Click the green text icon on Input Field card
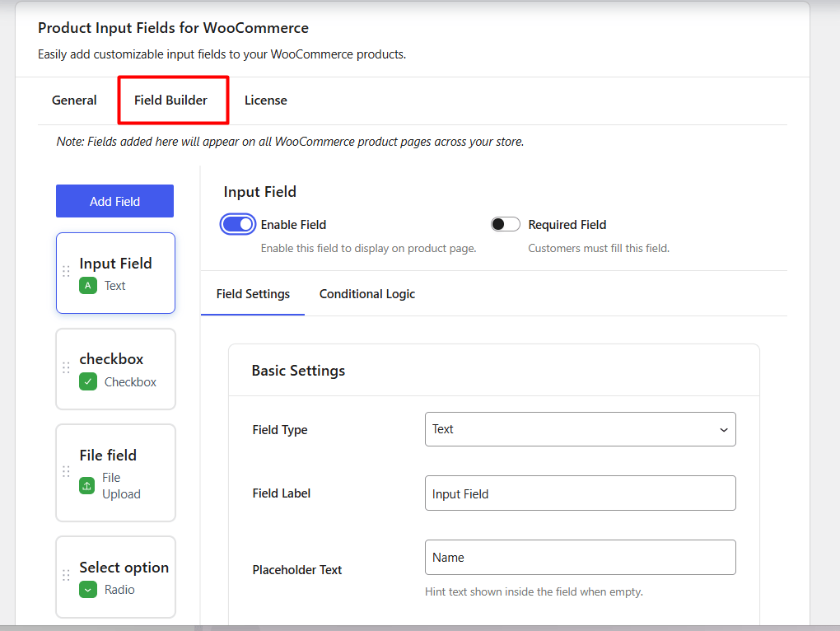This screenshot has width=840, height=631. 88,286
